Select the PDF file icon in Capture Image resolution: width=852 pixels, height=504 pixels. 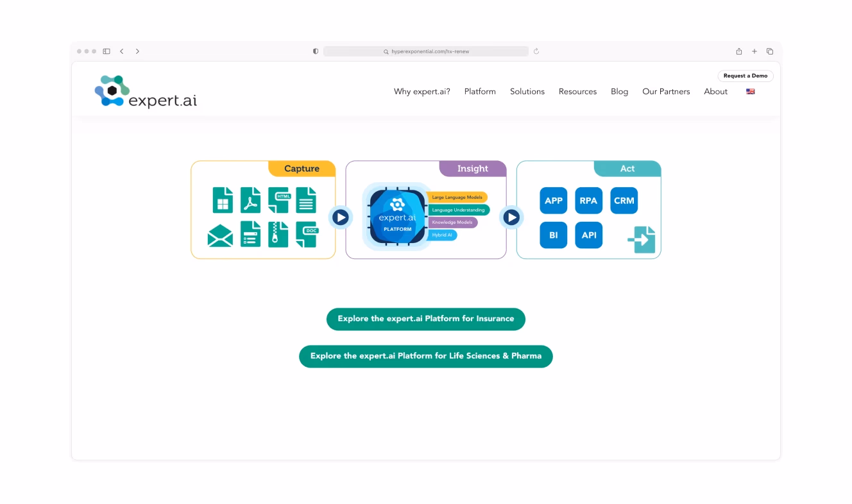[250, 200]
